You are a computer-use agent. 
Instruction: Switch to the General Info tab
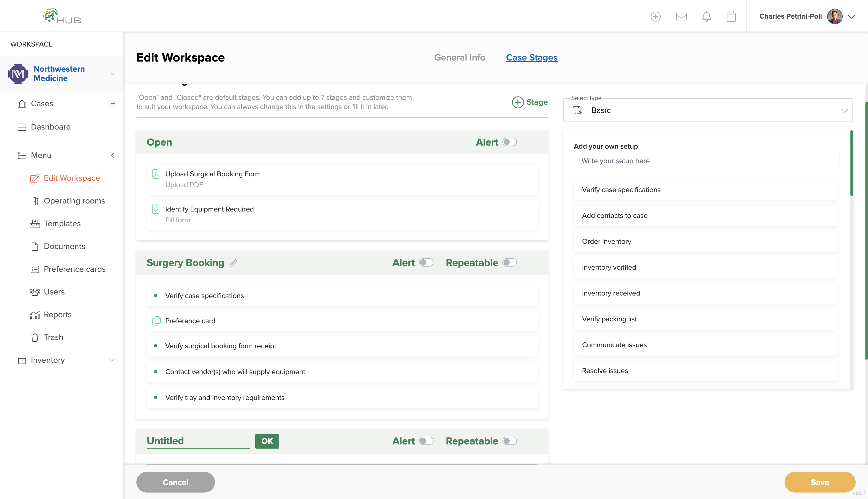(x=460, y=58)
